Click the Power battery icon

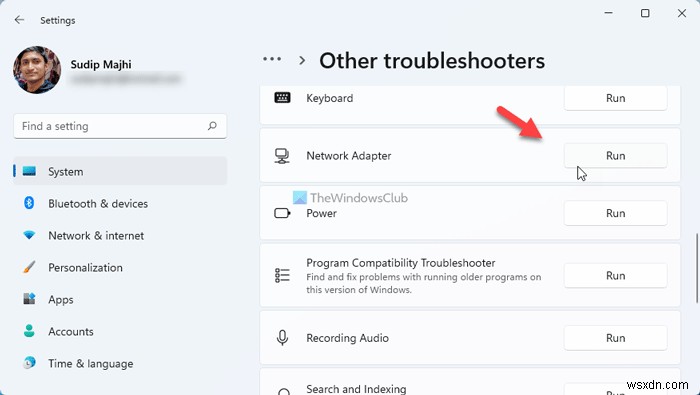click(x=282, y=213)
